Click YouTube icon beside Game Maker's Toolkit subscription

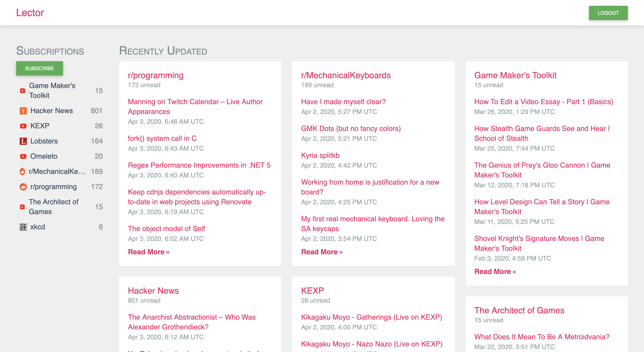pos(23,91)
